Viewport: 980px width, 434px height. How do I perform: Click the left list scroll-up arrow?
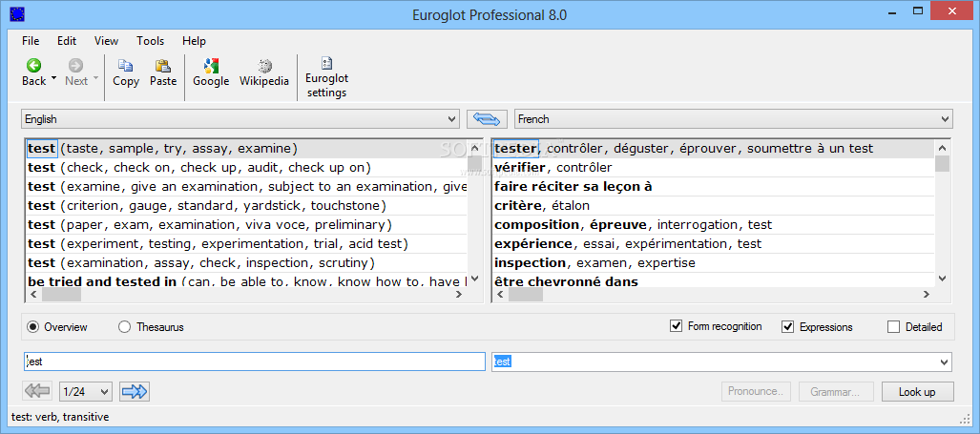tap(475, 148)
